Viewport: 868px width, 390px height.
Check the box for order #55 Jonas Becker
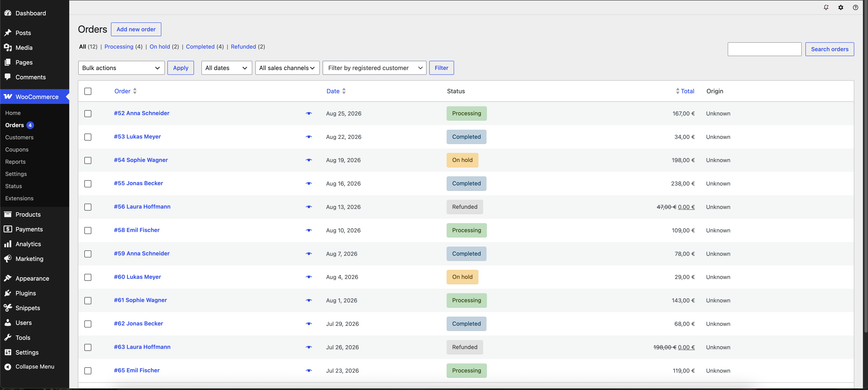coord(88,184)
